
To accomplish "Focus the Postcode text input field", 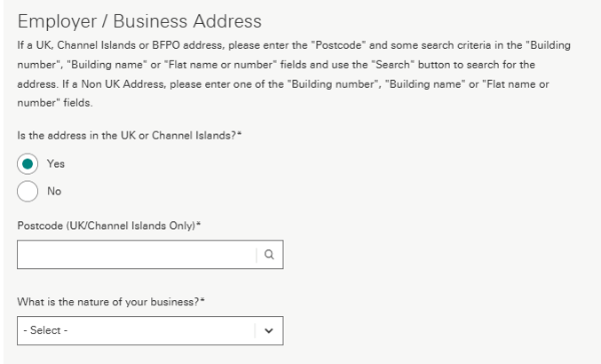I will (x=135, y=255).
